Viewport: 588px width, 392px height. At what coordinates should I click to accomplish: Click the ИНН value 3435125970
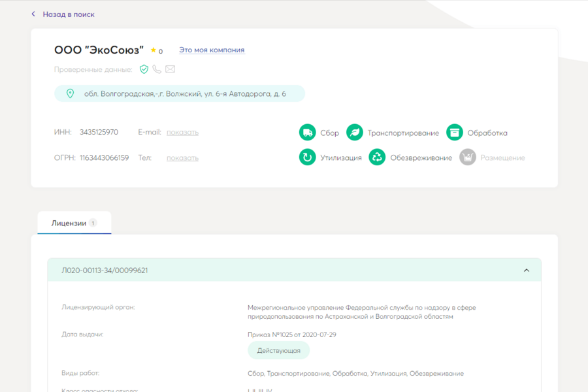coord(99,132)
